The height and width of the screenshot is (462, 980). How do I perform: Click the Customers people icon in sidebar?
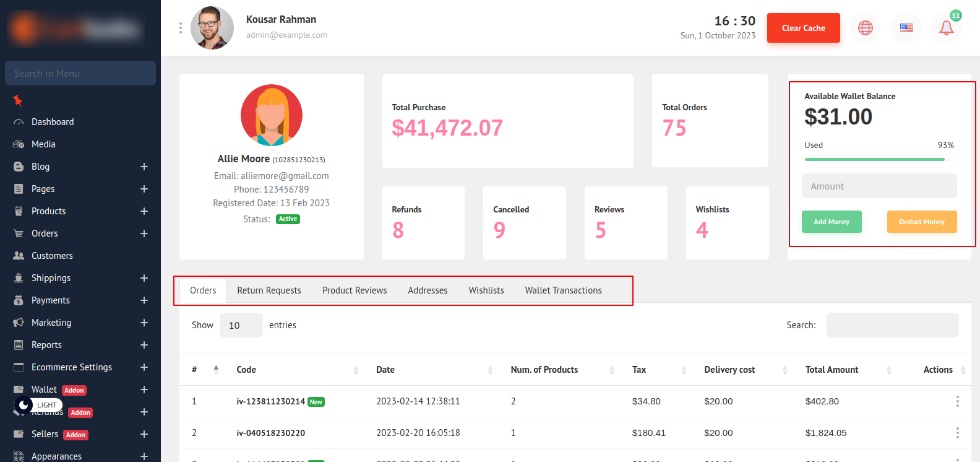click(19, 256)
